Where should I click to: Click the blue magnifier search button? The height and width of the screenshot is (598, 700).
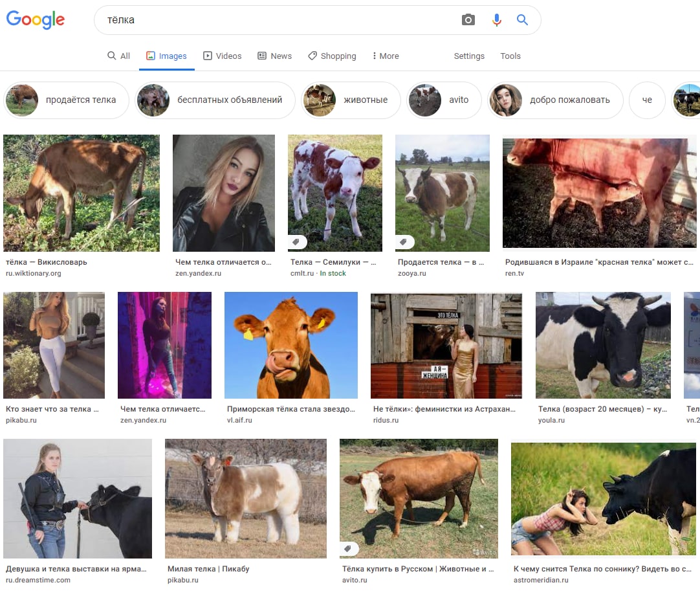point(523,20)
